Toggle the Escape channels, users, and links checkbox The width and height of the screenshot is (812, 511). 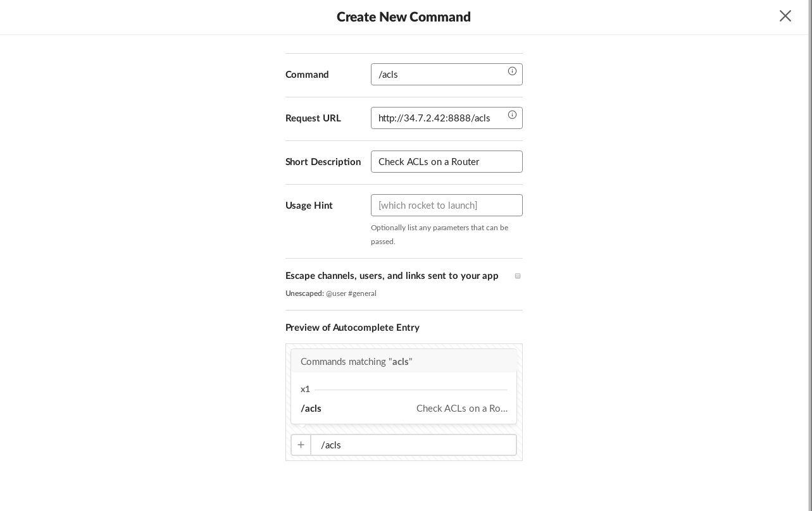coord(518,276)
